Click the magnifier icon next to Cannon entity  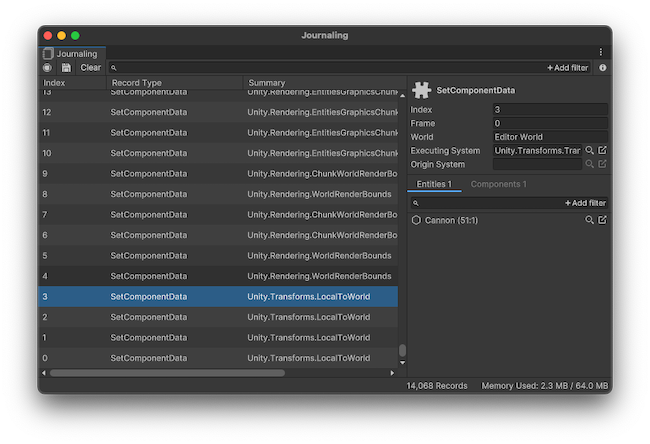(590, 220)
